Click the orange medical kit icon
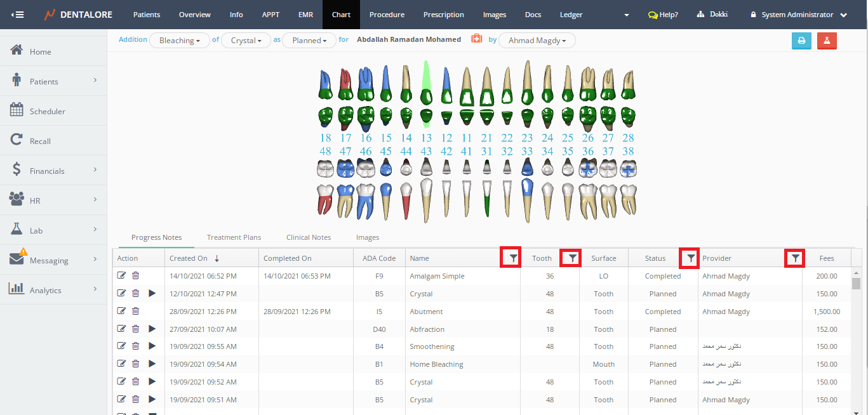The height and width of the screenshot is (415, 868). click(x=476, y=39)
